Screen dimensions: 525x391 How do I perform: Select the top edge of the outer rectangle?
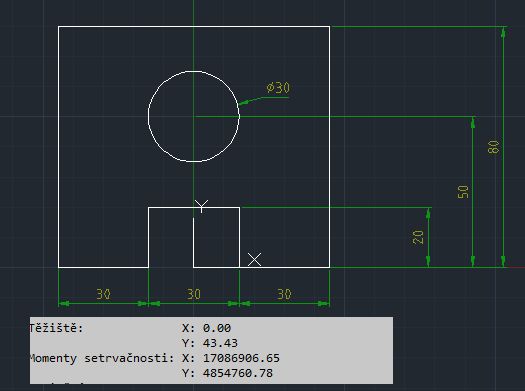pyautogui.click(x=194, y=26)
